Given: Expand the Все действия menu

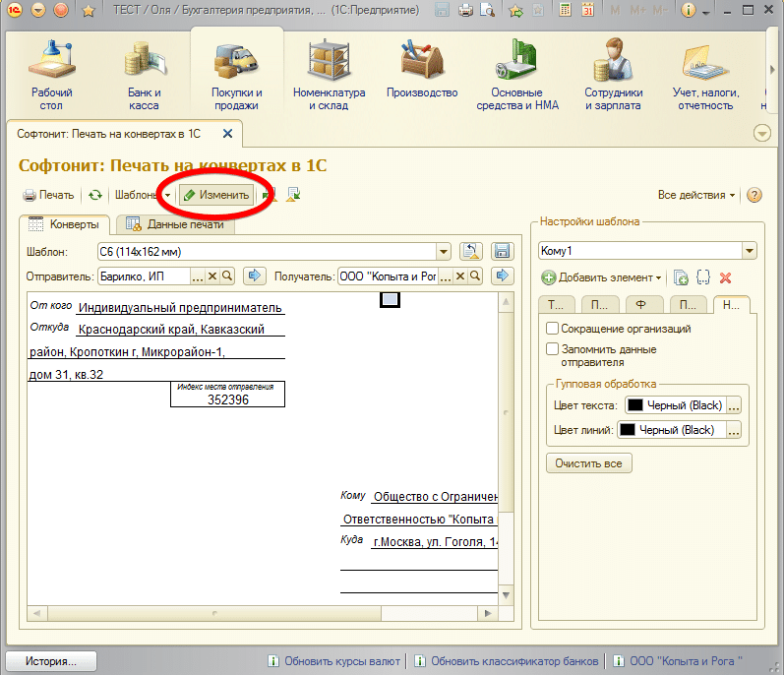Looking at the screenshot, I should click(696, 195).
